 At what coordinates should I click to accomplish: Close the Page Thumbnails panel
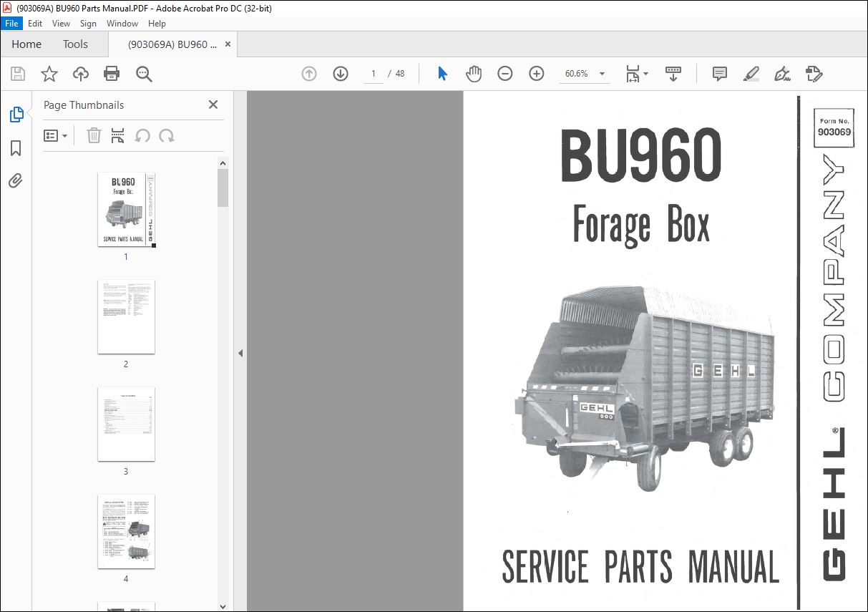coord(213,105)
